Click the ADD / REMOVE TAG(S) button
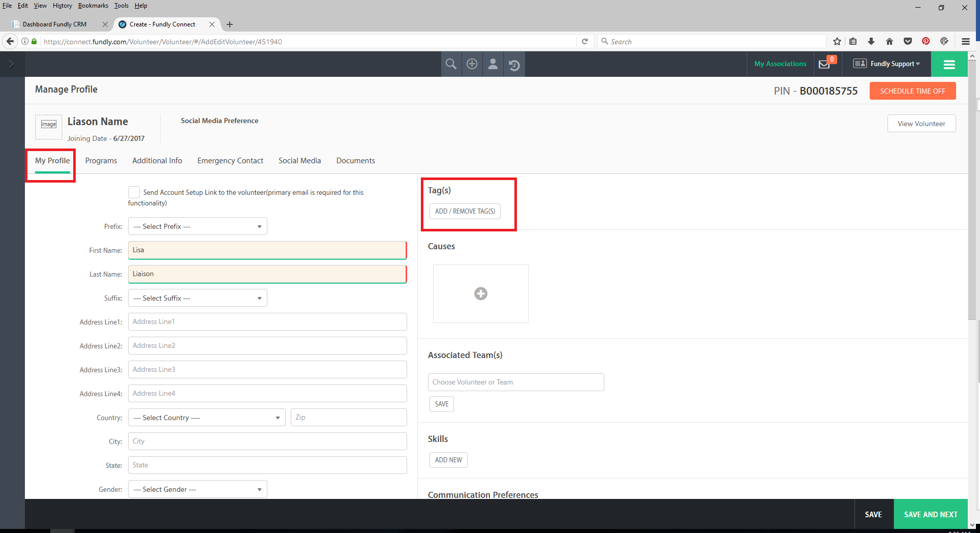The height and width of the screenshot is (533, 980). 465,211
